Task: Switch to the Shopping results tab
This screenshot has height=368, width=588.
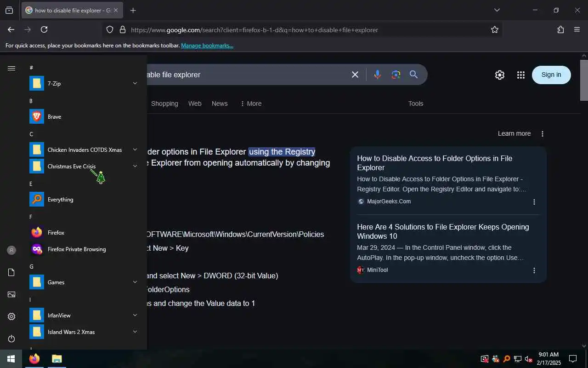Action: click(x=164, y=103)
